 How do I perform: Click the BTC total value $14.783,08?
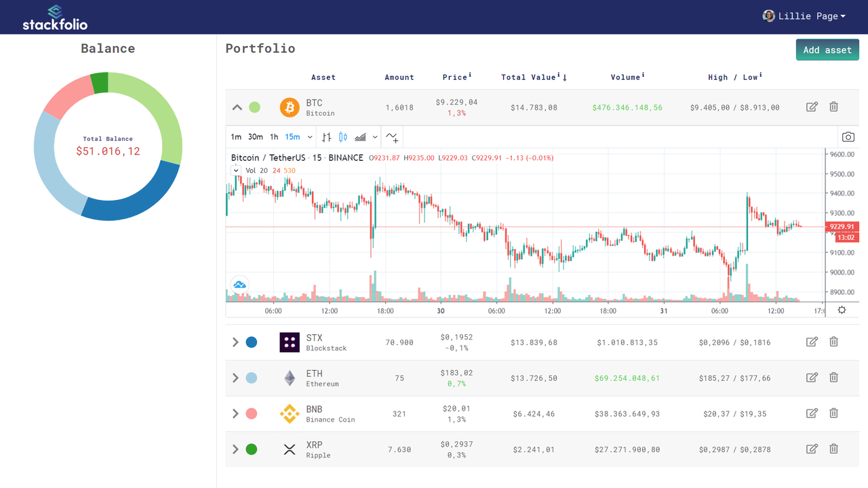click(534, 107)
